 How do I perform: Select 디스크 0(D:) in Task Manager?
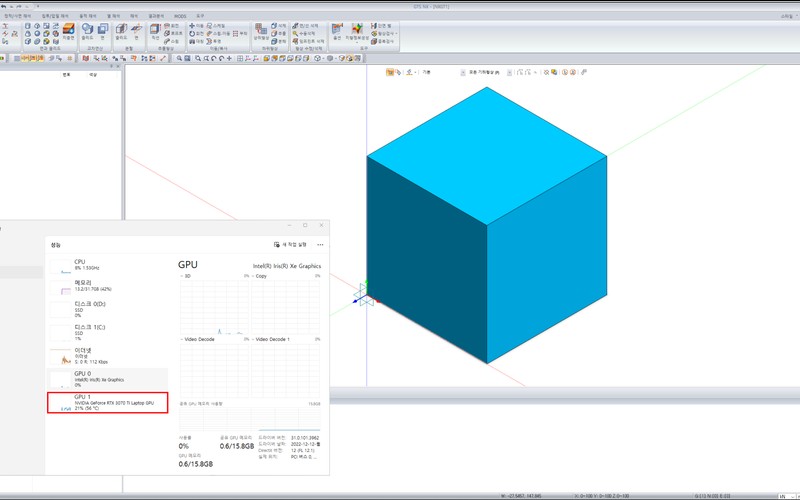(x=107, y=309)
